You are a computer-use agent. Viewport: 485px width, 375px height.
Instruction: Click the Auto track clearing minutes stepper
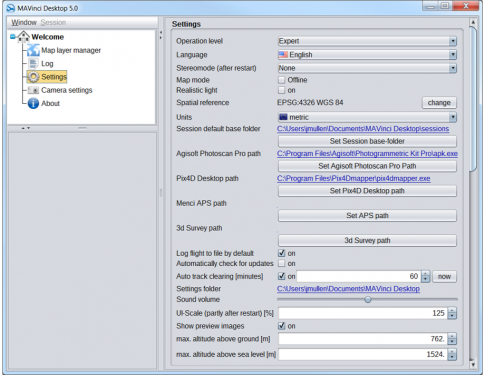point(425,276)
